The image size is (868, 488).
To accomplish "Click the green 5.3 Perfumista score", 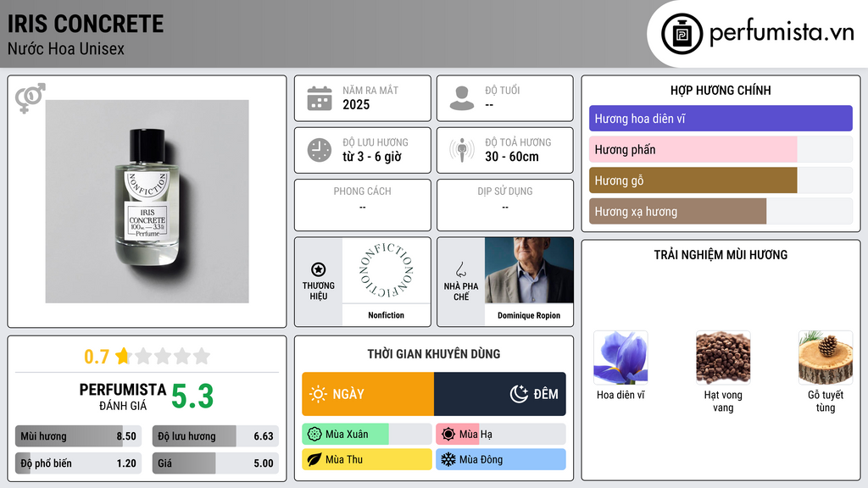I will point(192,396).
